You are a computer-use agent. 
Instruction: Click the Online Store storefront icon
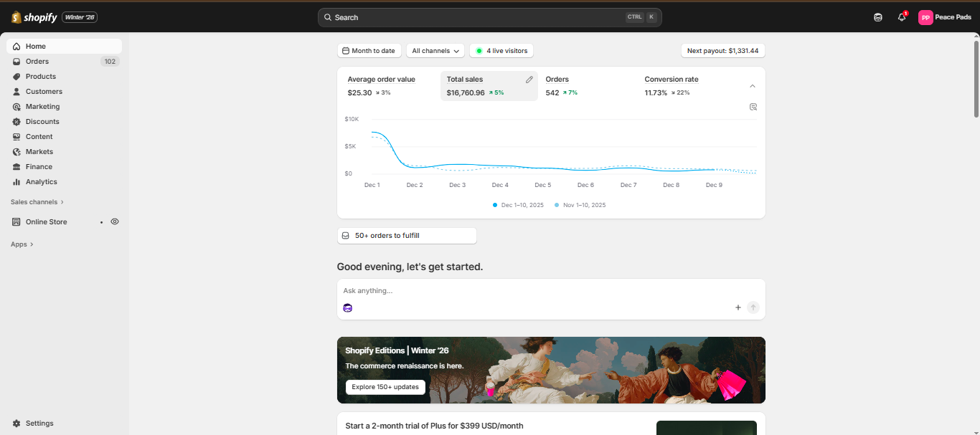17,222
